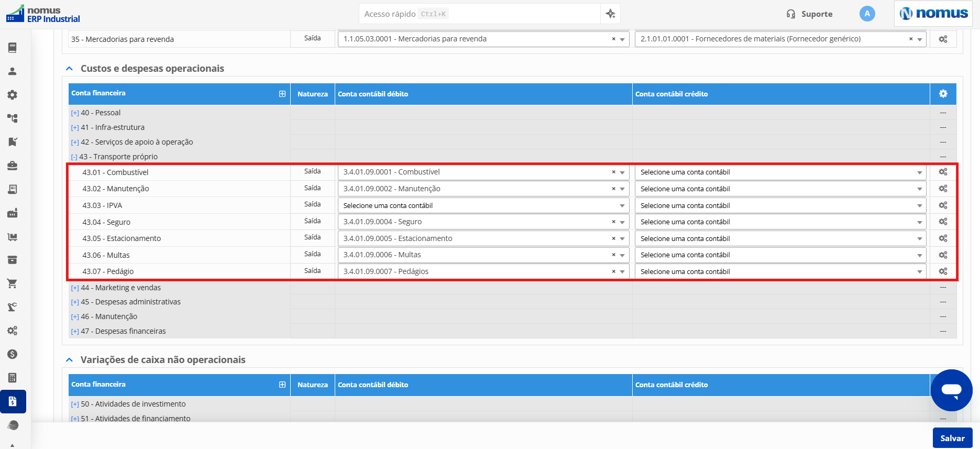Open the robot arm sidebar icon
The width and height of the screenshot is (980, 449).
13,307
